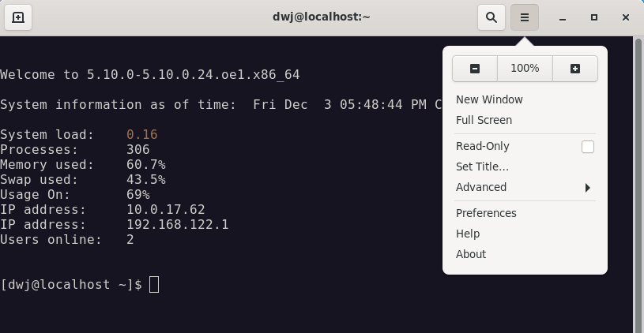Minimize the terminal window
The image size is (644, 333).
pos(563,17)
